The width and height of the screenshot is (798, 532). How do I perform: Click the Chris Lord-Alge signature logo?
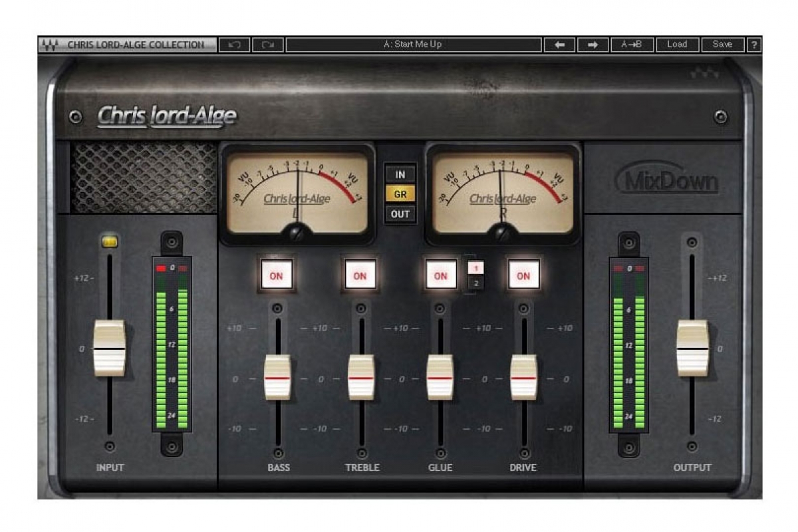(x=167, y=116)
